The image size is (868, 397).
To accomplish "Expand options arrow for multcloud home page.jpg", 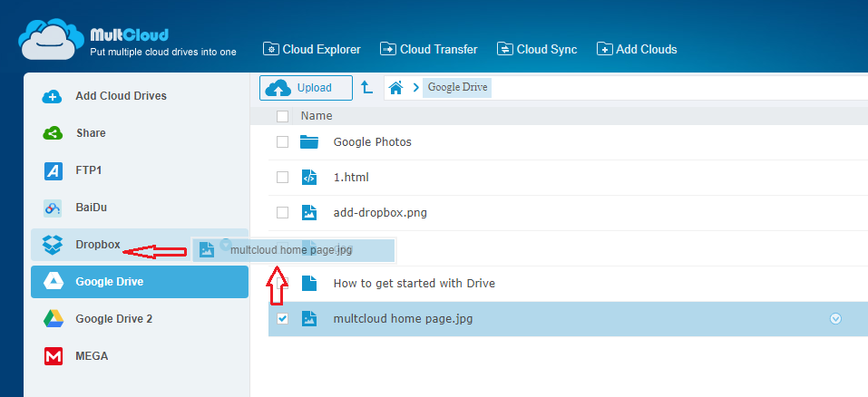I will [835, 318].
